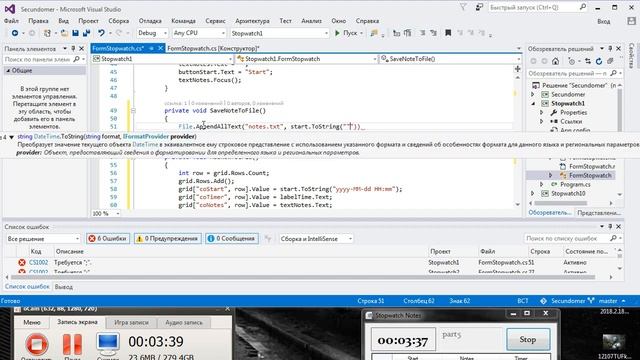Open the Any CPU platform dropdown
The image size is (640, 360).
[x=199, y=33]
